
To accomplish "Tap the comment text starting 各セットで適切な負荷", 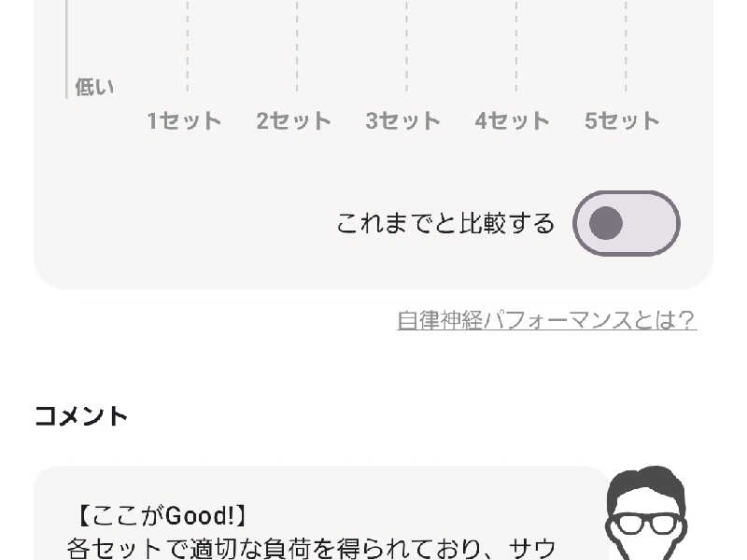I will [x=311, y=549].
